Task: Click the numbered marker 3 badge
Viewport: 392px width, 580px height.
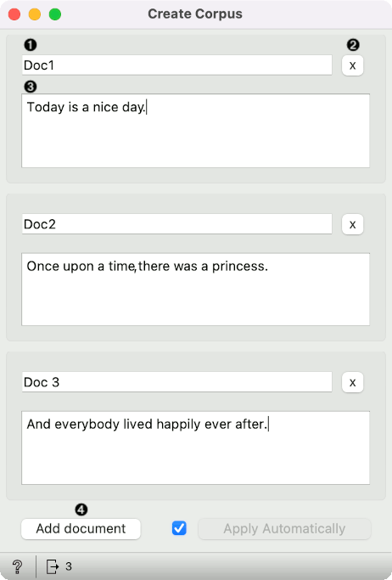Action: (31, 87)
